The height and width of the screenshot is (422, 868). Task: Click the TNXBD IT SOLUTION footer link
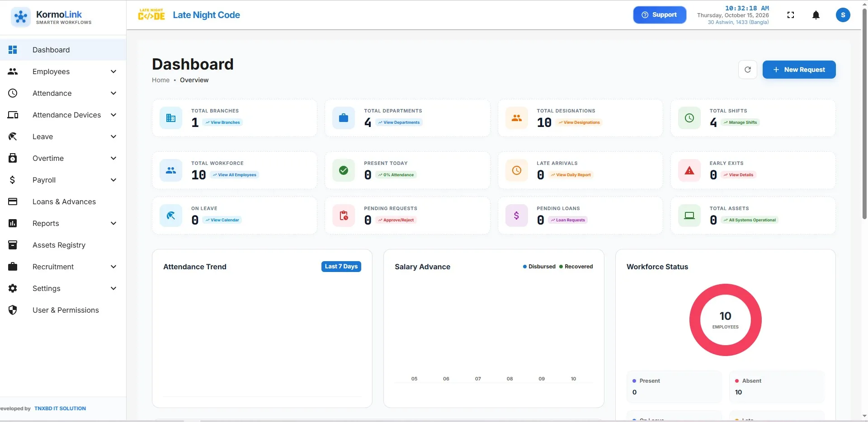[x=60, y=408]
